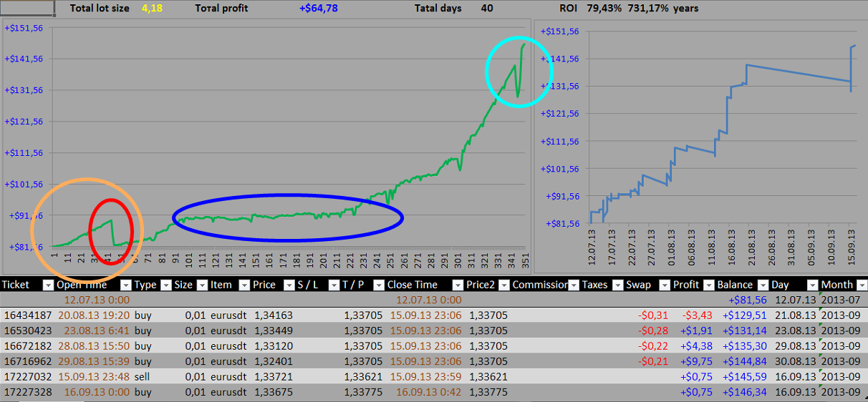Image resolution: width=868 pixels, height=402 pixels.
Task: Open the Commission column filter dropdown
Action: (573, 285)
